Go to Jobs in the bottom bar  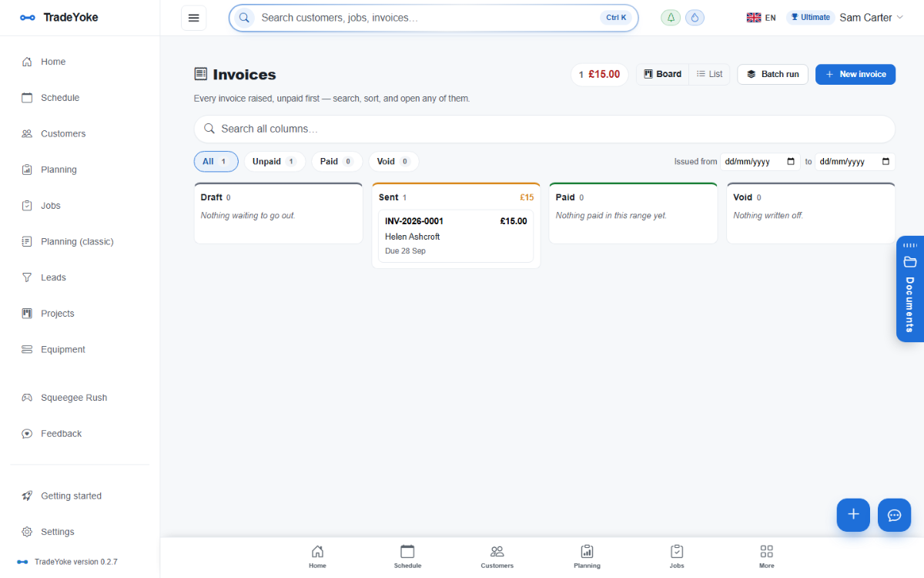click(x=677, y=556)
